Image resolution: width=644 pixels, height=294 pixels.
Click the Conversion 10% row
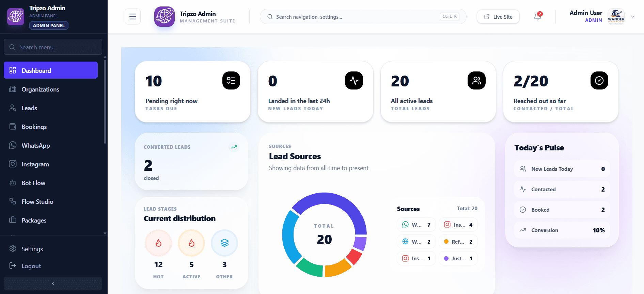tap(562, 230)
